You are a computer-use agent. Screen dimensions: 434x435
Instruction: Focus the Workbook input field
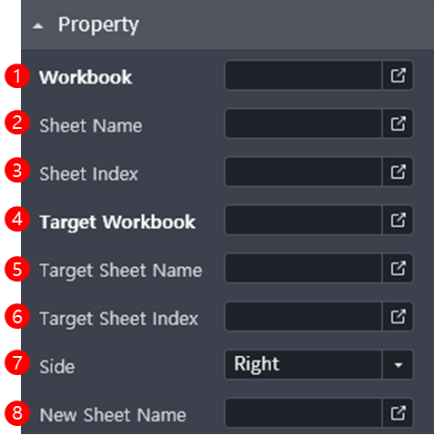point(303,75)
